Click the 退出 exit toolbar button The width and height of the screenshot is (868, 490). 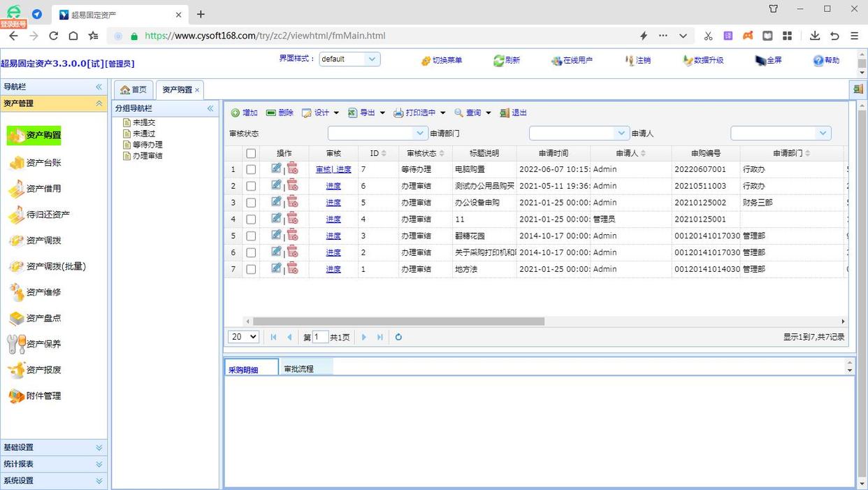514,113
